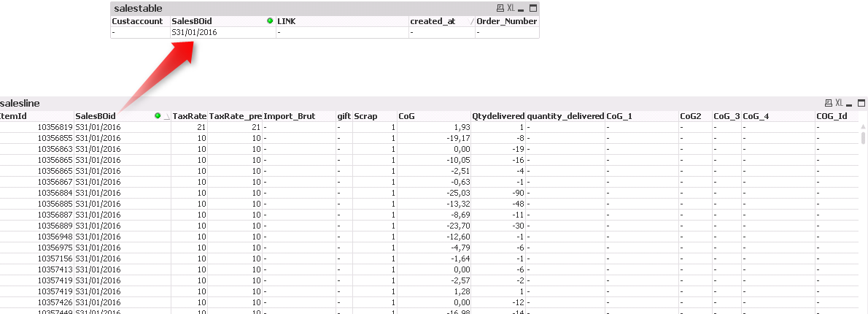The width and height of the screenshot is (868, 314).
Task: Select ItemId cell 10356975
Action: click(55, 248)
